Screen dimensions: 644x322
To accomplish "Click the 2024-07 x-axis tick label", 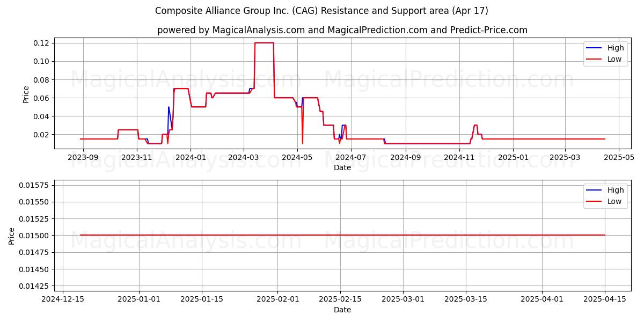I will (351, 157).
